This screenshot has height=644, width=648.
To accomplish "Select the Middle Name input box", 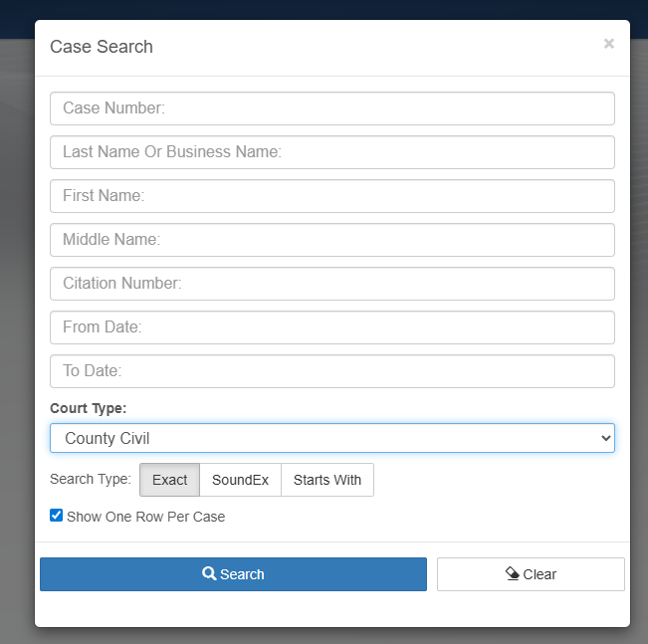I will (x=331, y=240).
